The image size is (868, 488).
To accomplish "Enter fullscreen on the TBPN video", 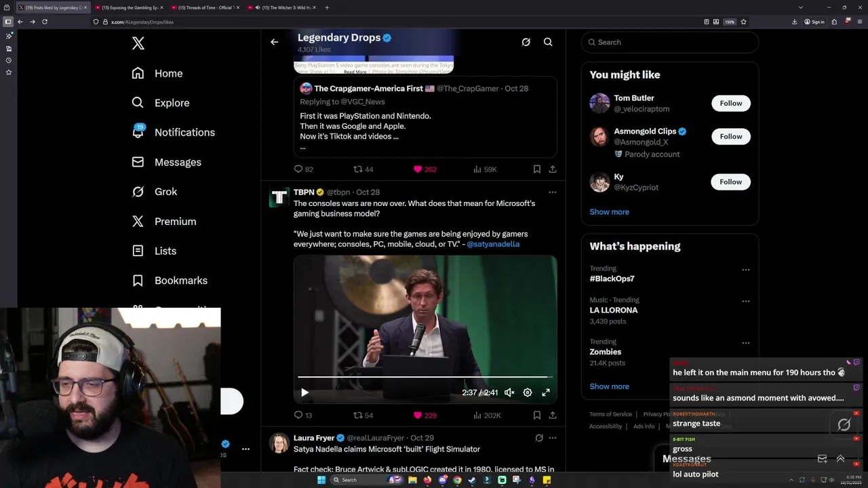I will pos(546,392).
